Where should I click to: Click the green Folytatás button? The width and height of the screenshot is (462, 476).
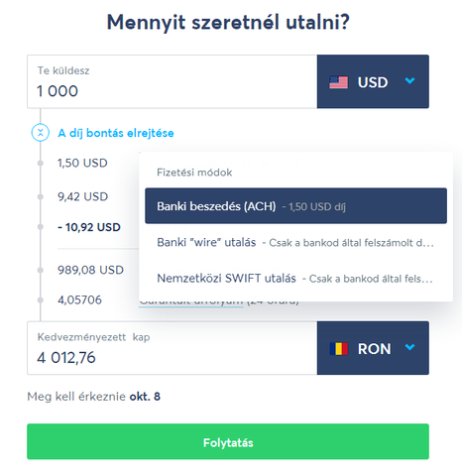pyautogui.click(x=228, y=441)
